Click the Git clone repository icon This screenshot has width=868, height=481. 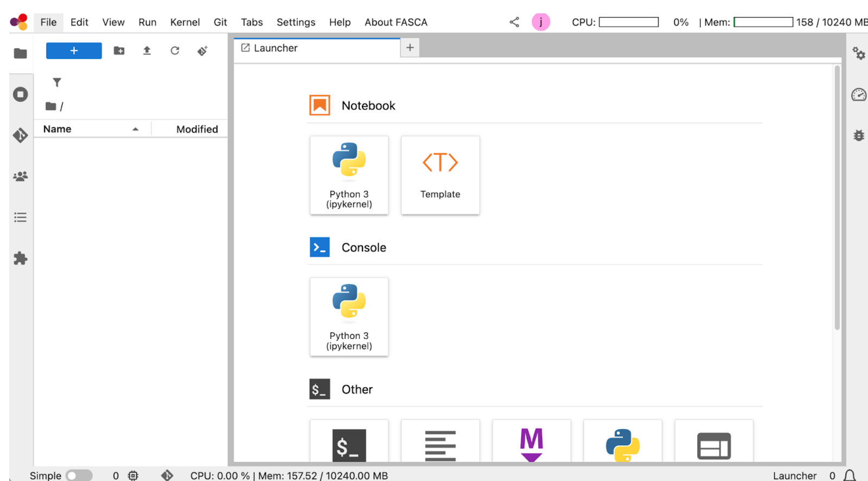pyautogui.click(x=202, y=50)
